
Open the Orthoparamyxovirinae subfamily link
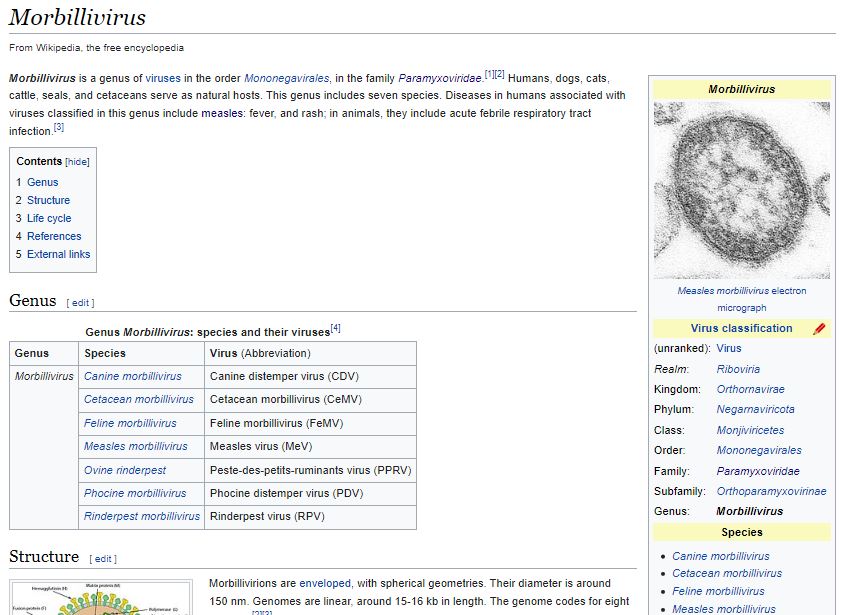(771, 491)
